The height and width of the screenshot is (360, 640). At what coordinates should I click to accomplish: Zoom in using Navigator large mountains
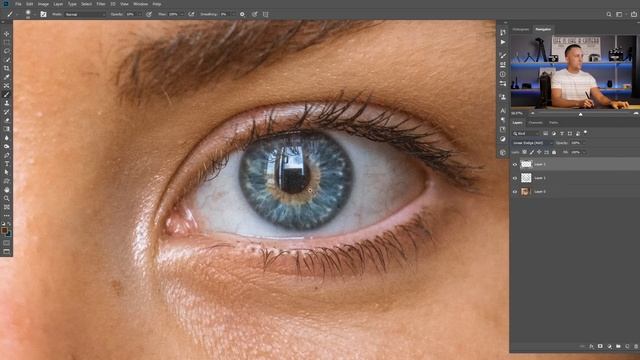(636, 113)
